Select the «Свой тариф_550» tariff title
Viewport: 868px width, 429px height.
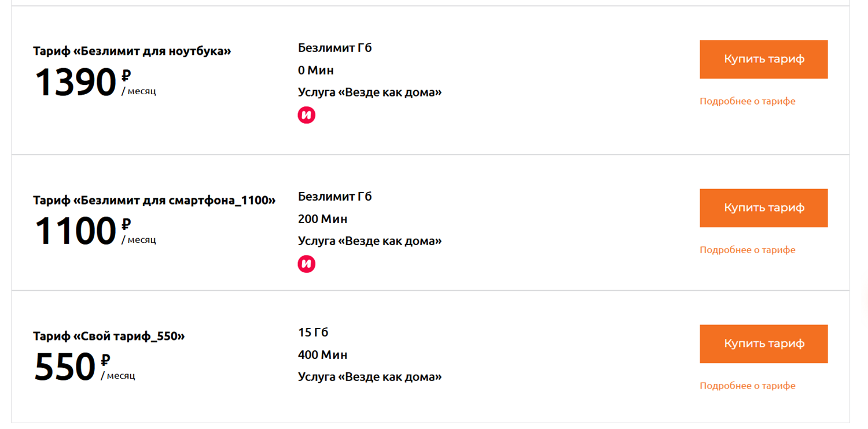(x=109, y=336)
